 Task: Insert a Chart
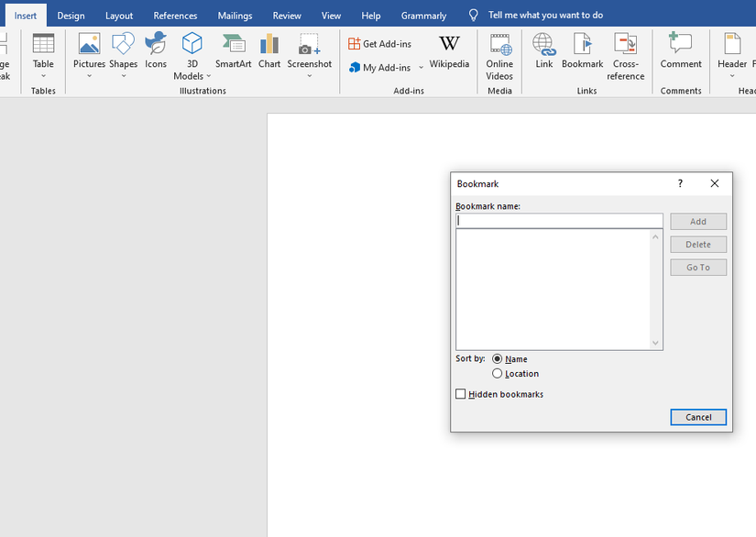(x=268, y=57)
